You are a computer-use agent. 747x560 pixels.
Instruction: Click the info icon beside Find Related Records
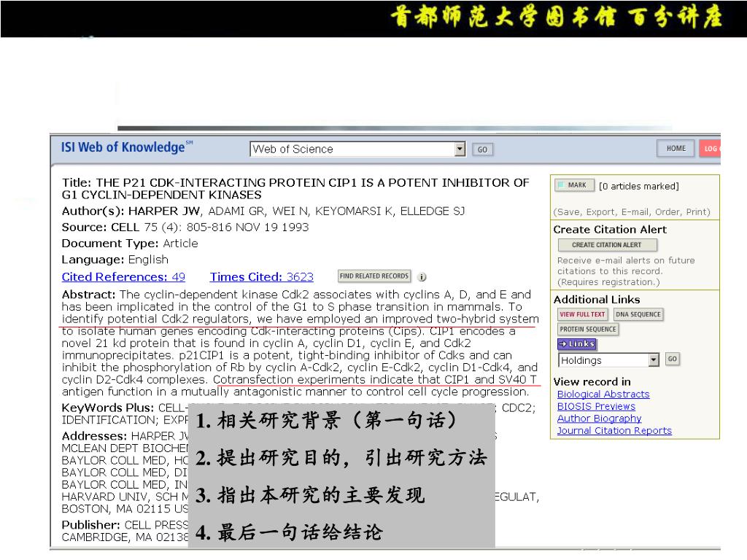tap(422, 276)
